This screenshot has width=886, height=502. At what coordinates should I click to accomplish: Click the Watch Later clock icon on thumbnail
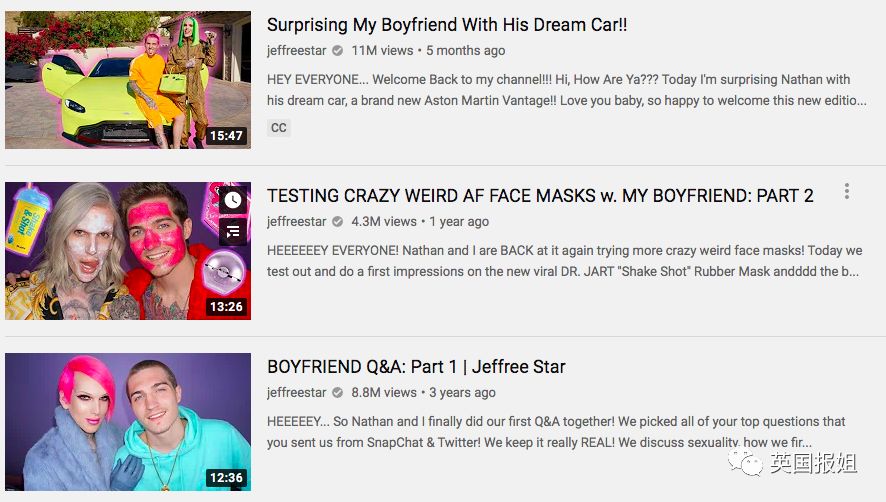point(233,200)
